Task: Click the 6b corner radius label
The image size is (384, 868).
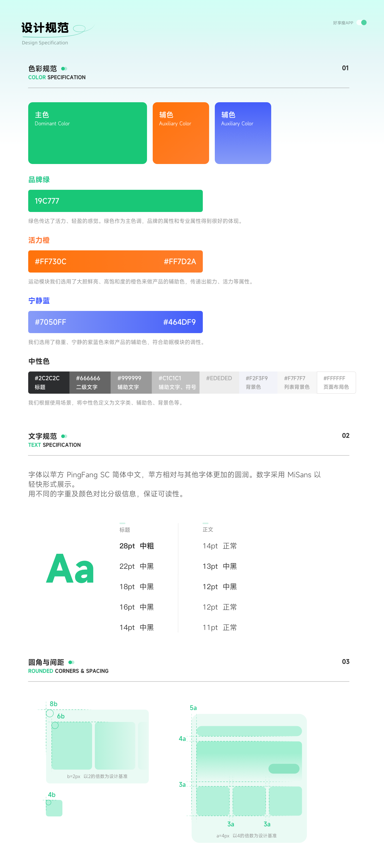Action: [x=61, y=716]
